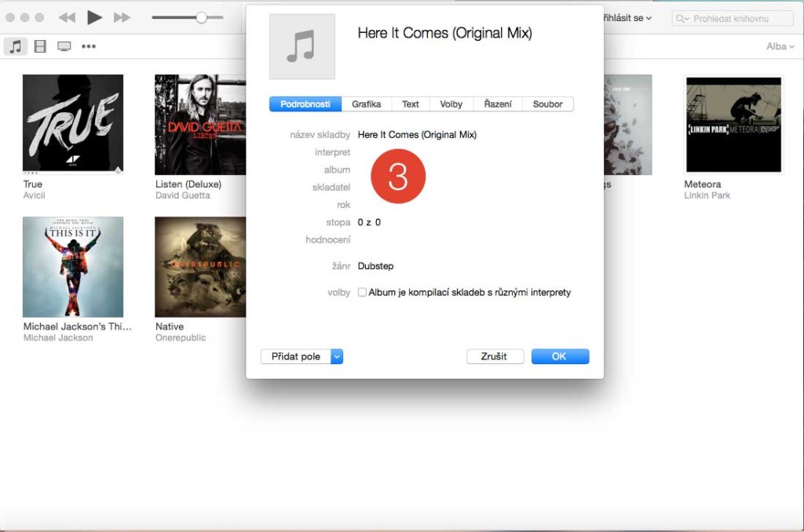The width and height of the screenshot is (804, 532).
Task: Click the empty rok field
Action: (464, 205)
